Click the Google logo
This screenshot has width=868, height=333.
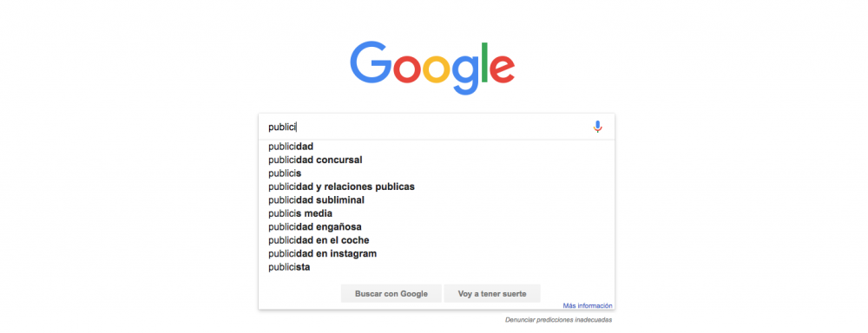(432, 68)
